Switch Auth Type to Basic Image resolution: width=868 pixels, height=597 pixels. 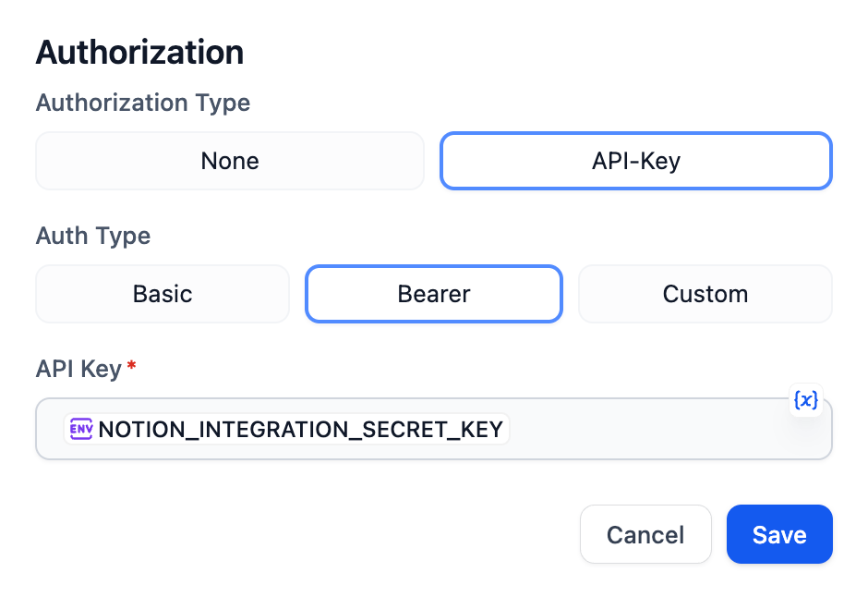[x=163, y=294]
